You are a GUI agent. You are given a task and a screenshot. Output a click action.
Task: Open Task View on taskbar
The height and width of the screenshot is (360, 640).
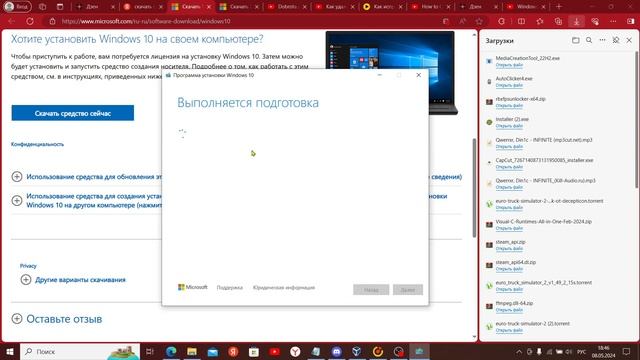point(150,351)
